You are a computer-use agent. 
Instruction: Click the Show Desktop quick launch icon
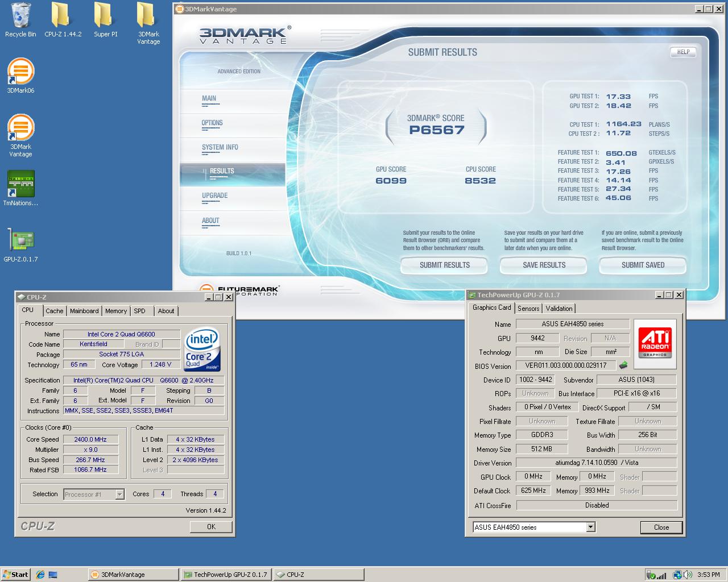click(x=53, y=575)
